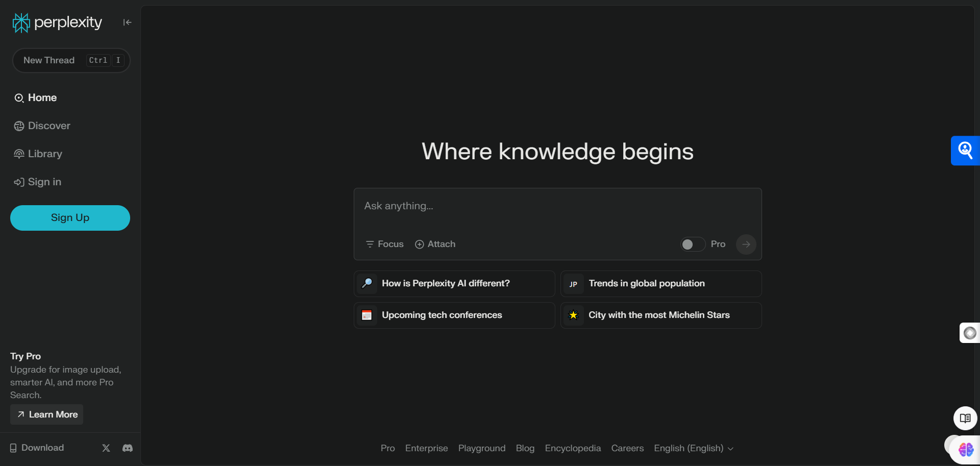Select 'City with the most Michelin Stars'

pos(661,315)
